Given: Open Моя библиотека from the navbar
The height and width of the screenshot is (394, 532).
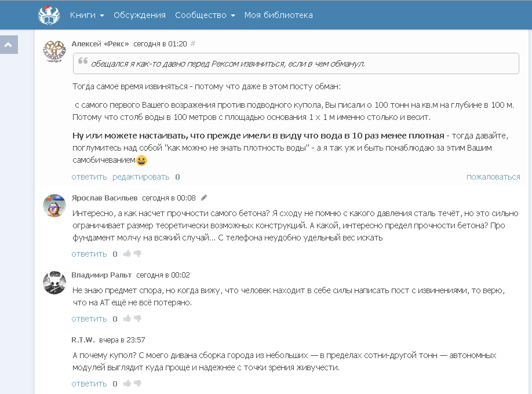Looking at the screenshot, I should tap(279, 15).
